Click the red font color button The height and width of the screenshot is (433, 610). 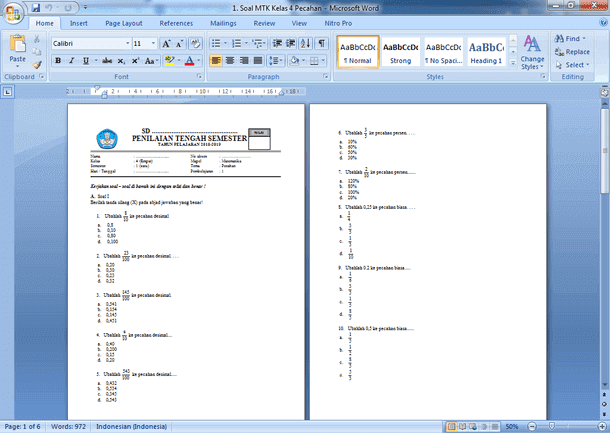click(x=189, y=61)
